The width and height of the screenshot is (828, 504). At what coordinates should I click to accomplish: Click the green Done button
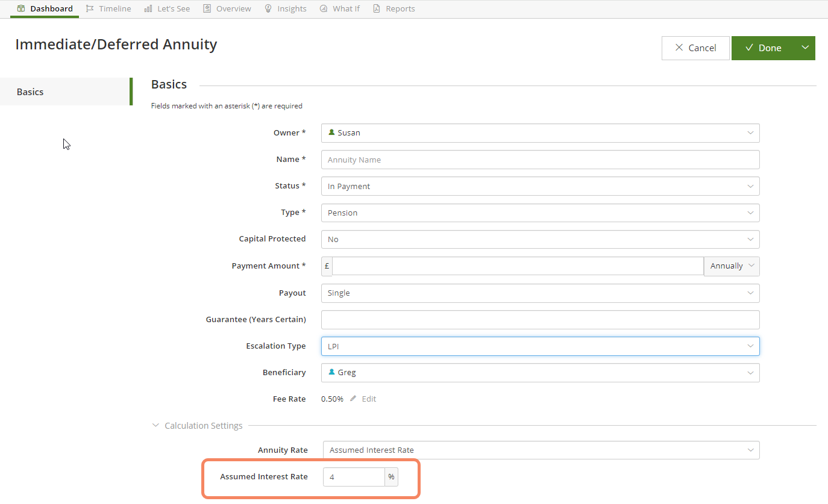tap(763, 48)
